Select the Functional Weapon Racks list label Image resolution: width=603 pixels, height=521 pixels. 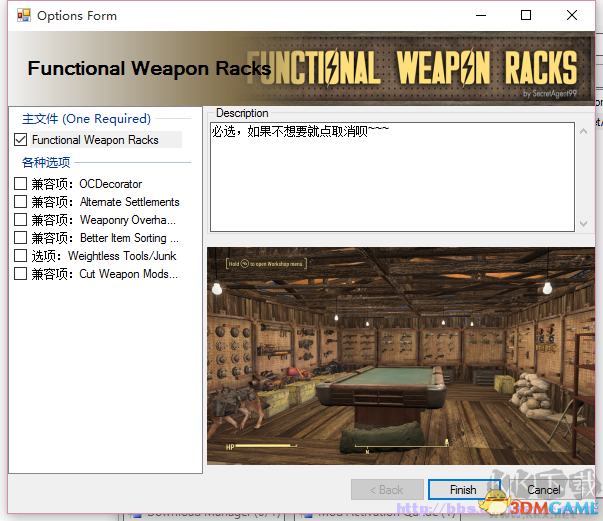point(95,140)
